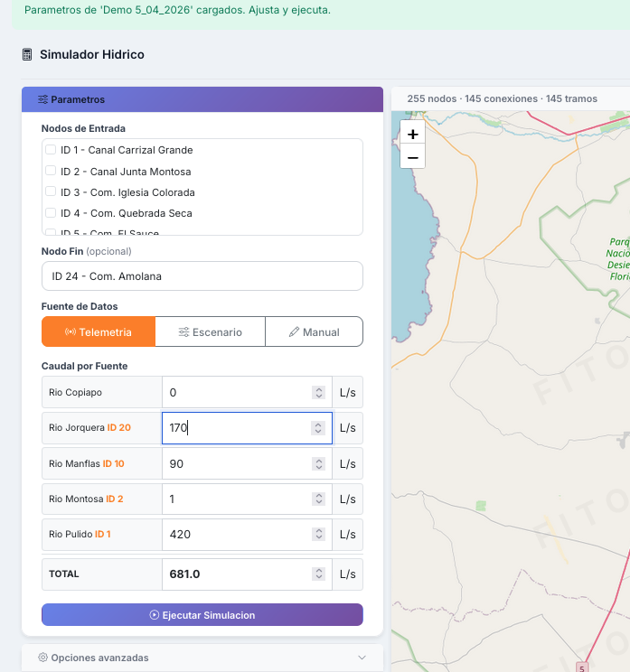Click the ID 20 label for Rio Jorquera
630x672 pixels.
[x=118, y=428]
